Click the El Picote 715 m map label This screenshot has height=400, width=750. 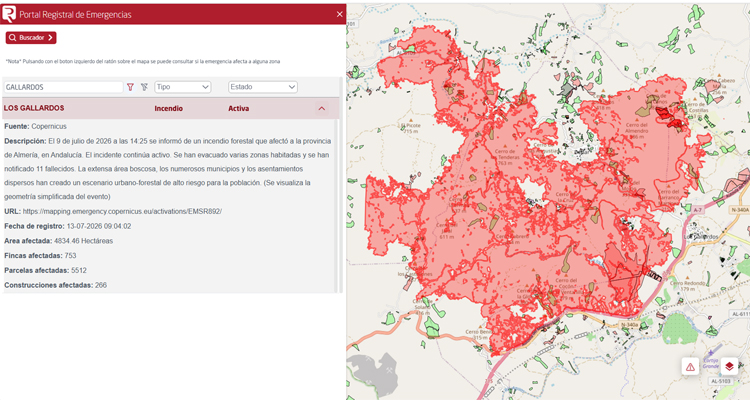(x=411, y=128)
